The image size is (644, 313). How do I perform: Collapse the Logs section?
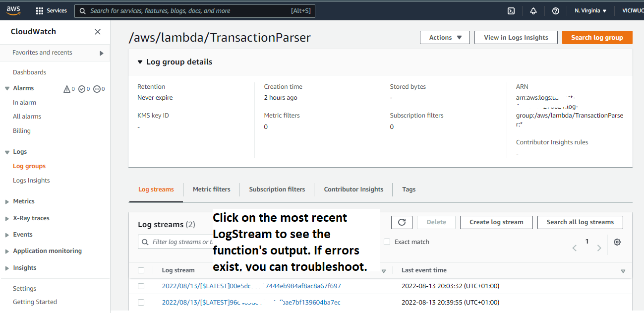coord(7,152)
